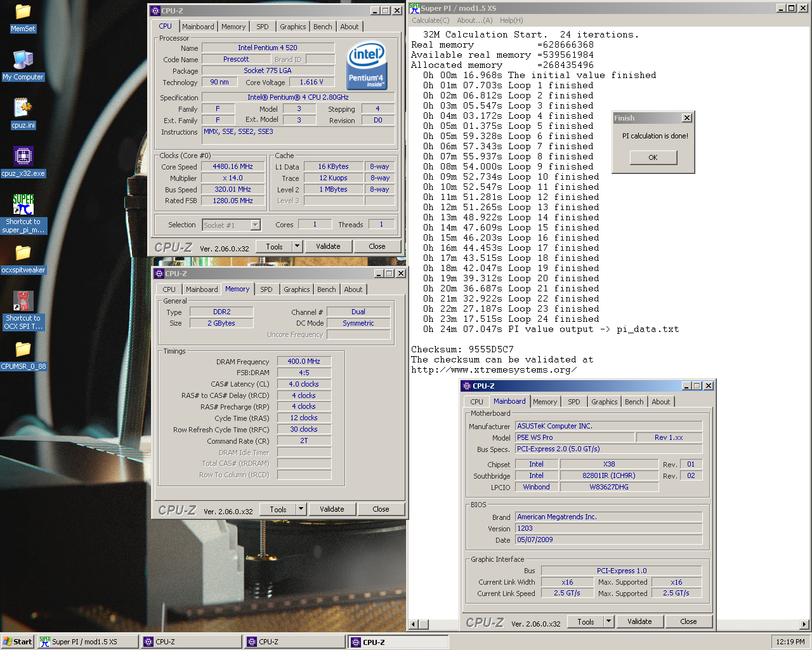Click the Super PI title bar icon
This screenshot has height=650, width=812.
click(414, 8)
